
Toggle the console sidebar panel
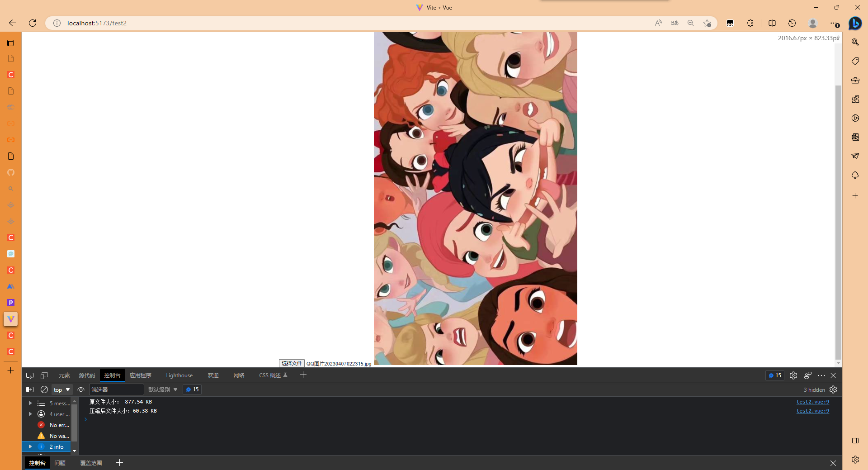point(30,389)
